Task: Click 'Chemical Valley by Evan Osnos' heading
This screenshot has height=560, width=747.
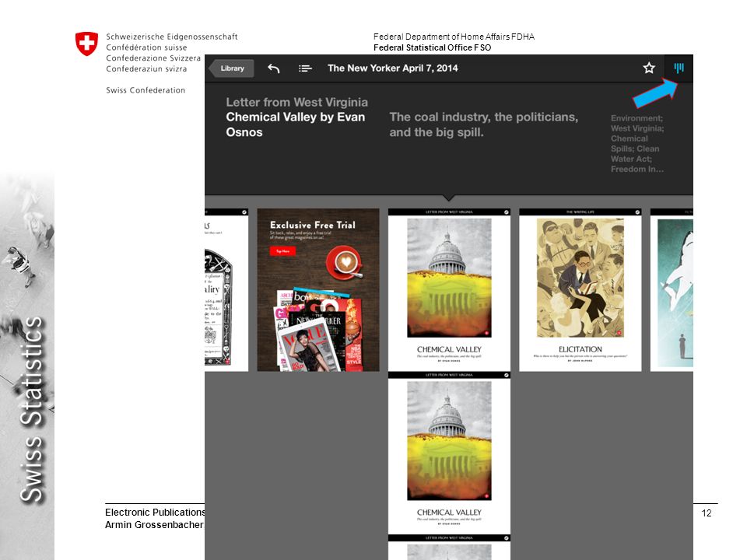Action: (x=296, y=124)
